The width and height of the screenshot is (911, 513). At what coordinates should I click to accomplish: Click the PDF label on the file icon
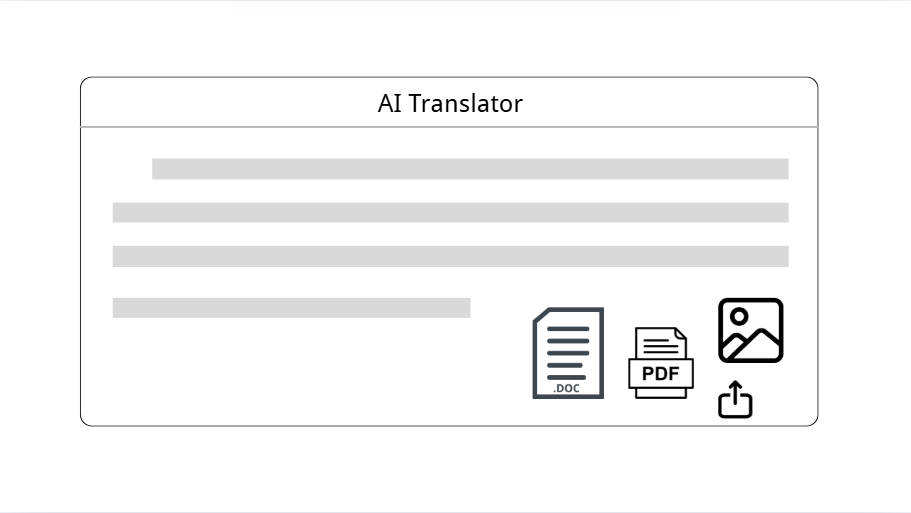[x=661, y=374]
